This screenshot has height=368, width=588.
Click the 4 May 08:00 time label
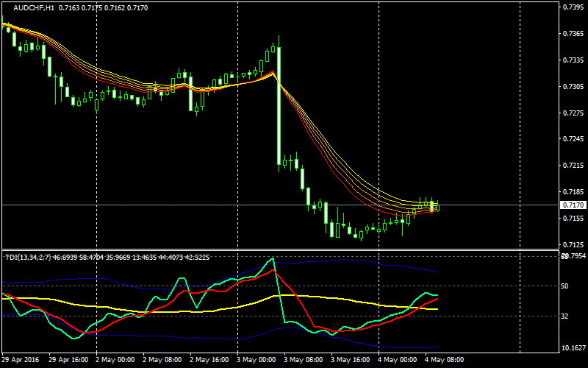point(445,361)
